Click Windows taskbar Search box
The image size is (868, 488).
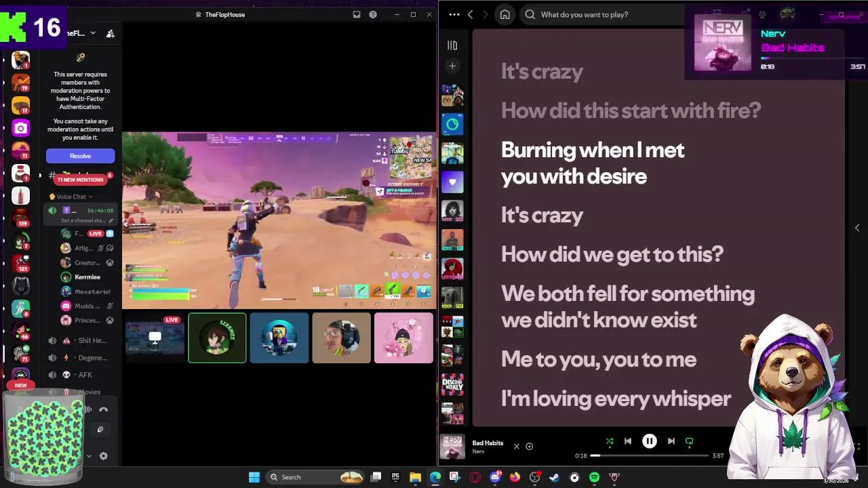pyautogui.click(x=314, y=477)
